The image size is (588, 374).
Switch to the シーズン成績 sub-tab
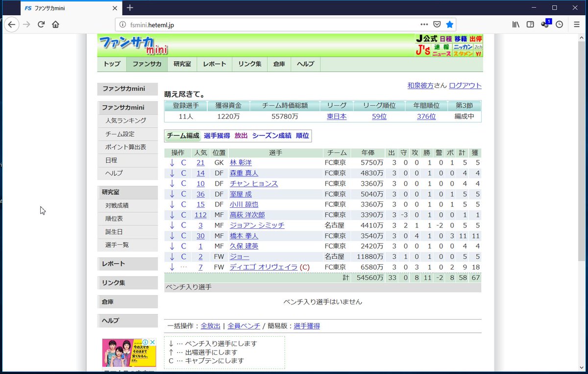[271, 136]
